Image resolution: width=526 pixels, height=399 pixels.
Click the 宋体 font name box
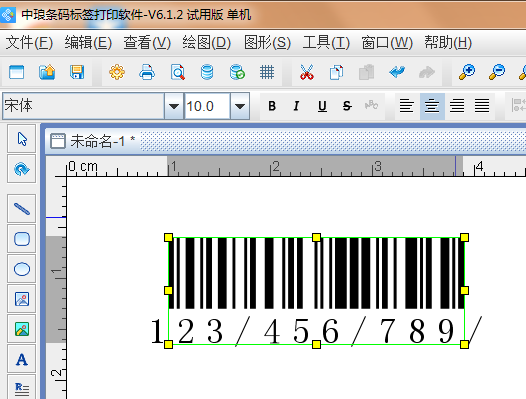(x=83, y=106)
